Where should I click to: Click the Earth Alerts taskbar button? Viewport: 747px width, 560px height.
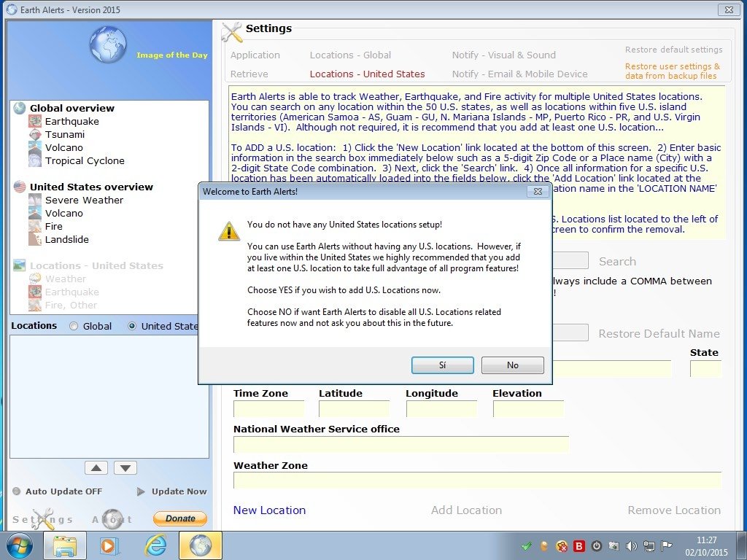point(201,545)
